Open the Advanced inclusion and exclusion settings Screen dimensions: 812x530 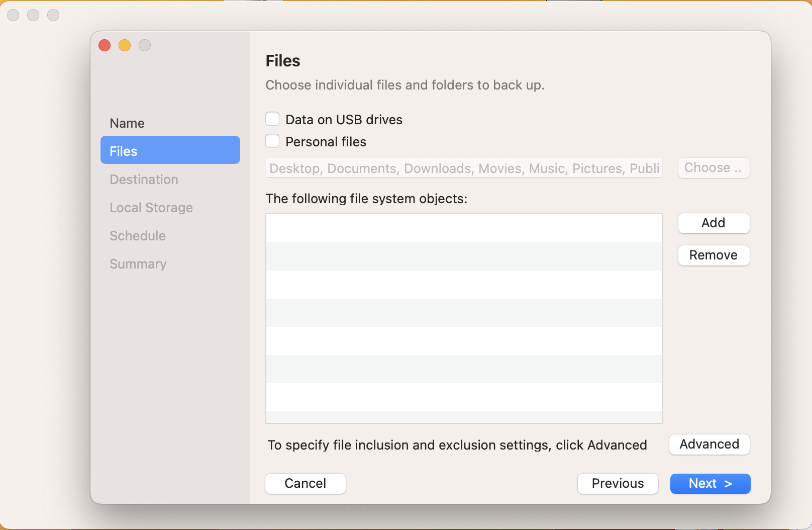point(709,445)
